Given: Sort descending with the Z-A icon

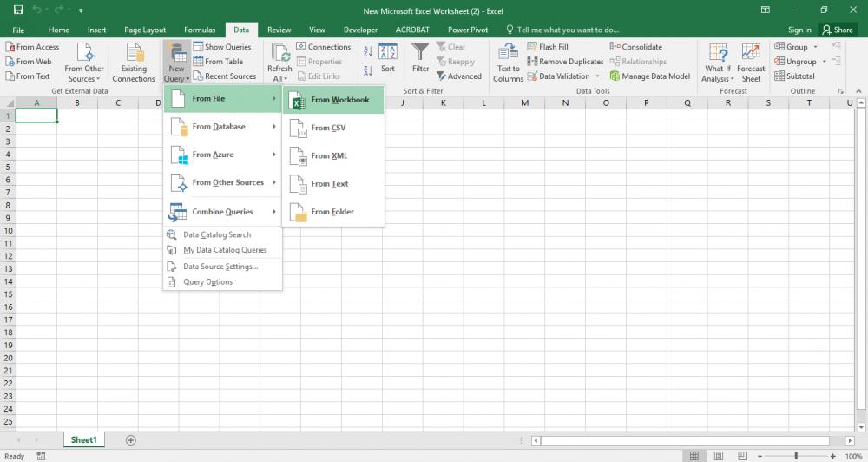Looking at the screenshot, I should 367,70.
